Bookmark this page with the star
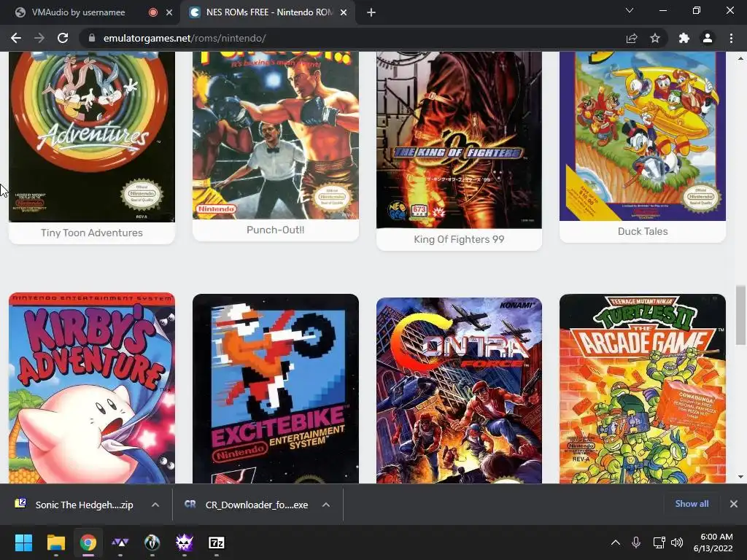This screenshot has width=747, height=560. [655, 38]
